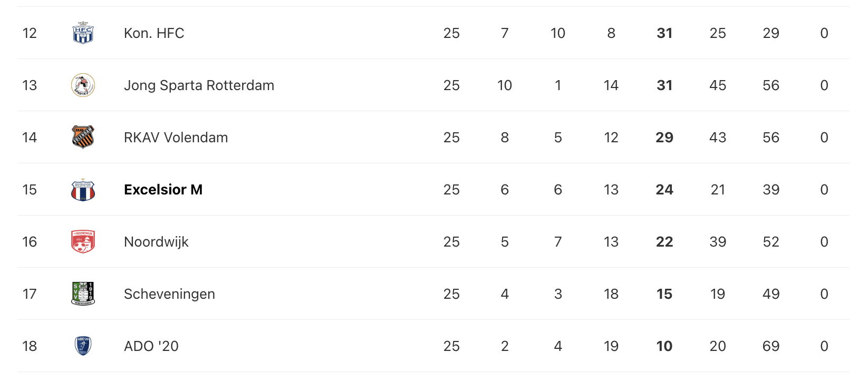Click the rank number 16 beside Noordwijk

tap(30, 242)
